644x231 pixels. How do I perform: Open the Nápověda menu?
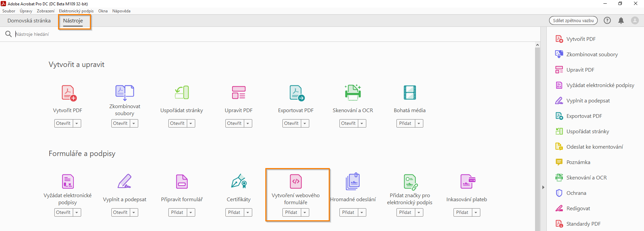click(121, 11)
